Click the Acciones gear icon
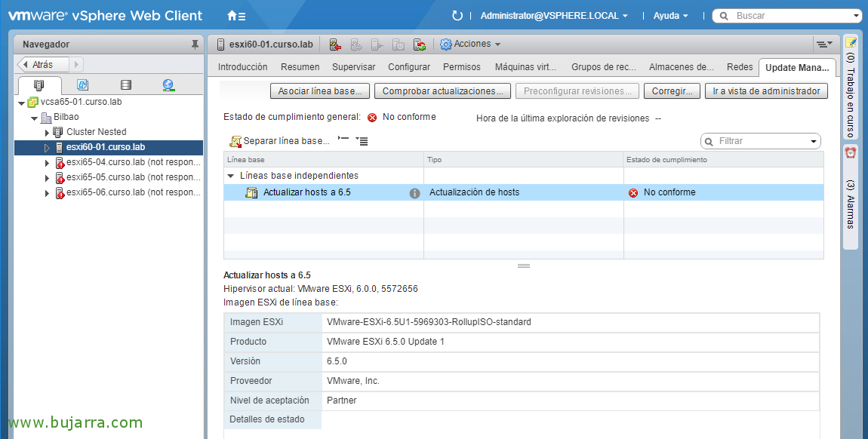Screen dimensions: 868x439 click(445, 45)
